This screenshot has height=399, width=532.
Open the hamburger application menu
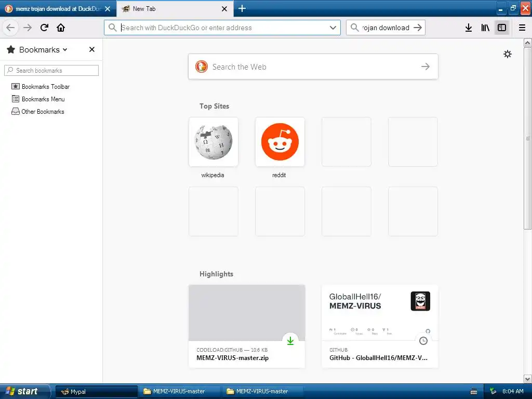coord(522,28)
